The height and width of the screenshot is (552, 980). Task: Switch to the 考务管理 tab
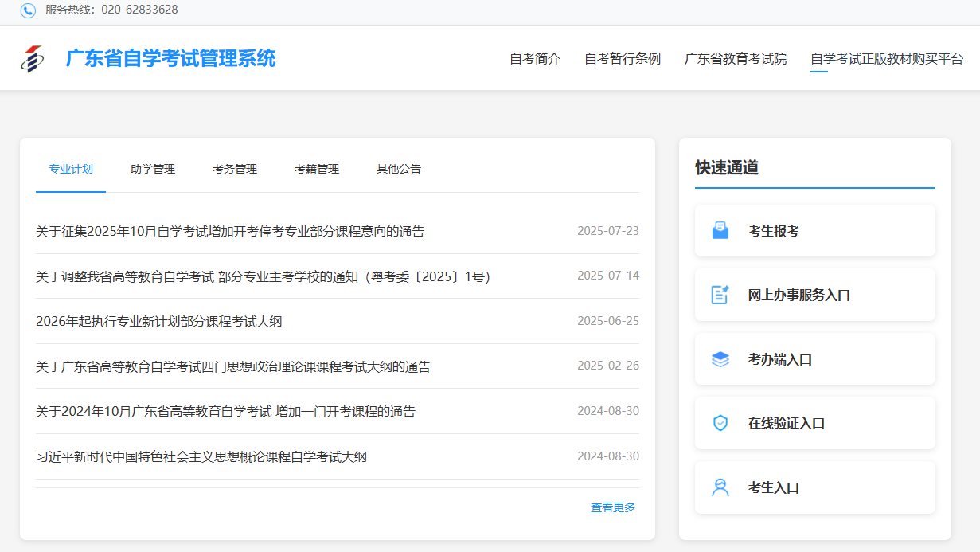point(235,169)
